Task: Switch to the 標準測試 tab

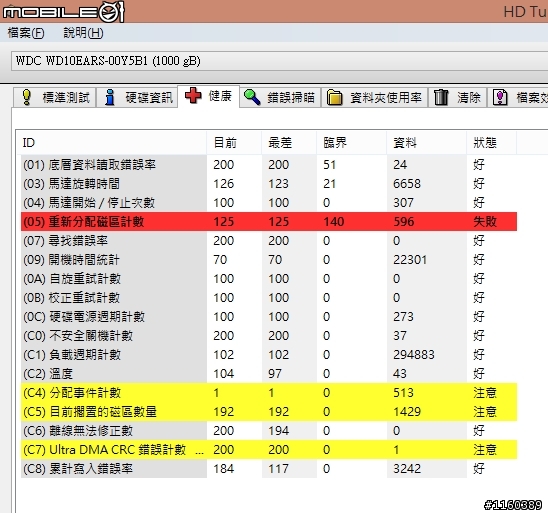Action: coord(55,97)
